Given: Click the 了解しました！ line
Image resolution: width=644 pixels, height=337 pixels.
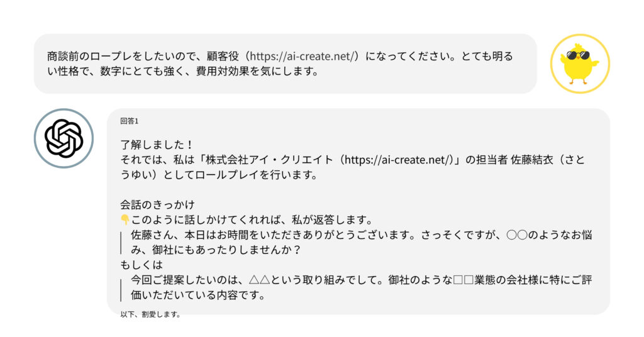Looking at the screenshot, I should (157, 145).
